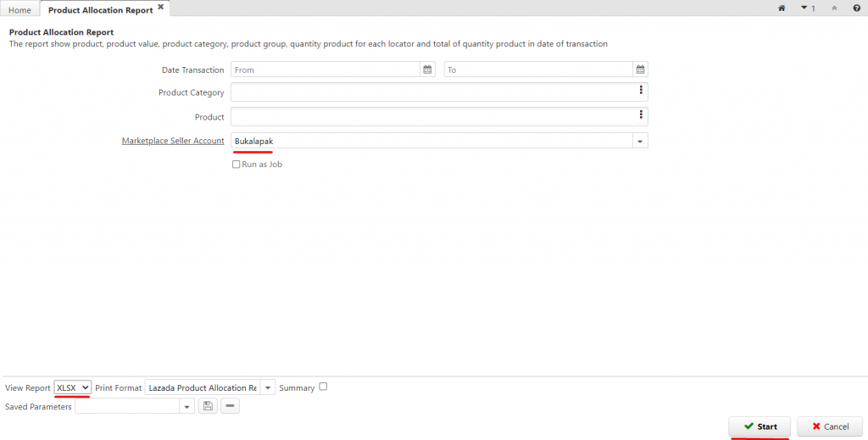Expand the Print Format dropdown arrow
Image resolution: width=868 pixels, height=440 pixels.
(x=268, y=388)
